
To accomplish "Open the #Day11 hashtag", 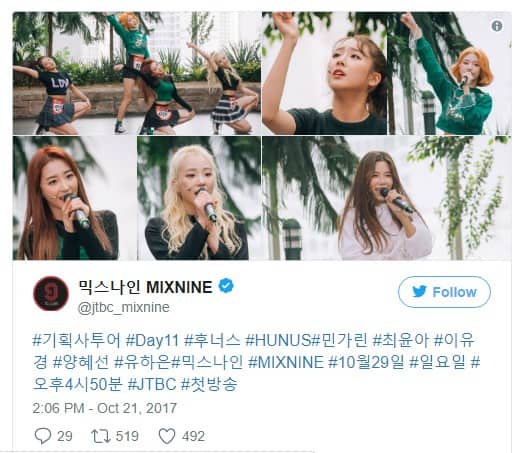I will tap(152, 341).
